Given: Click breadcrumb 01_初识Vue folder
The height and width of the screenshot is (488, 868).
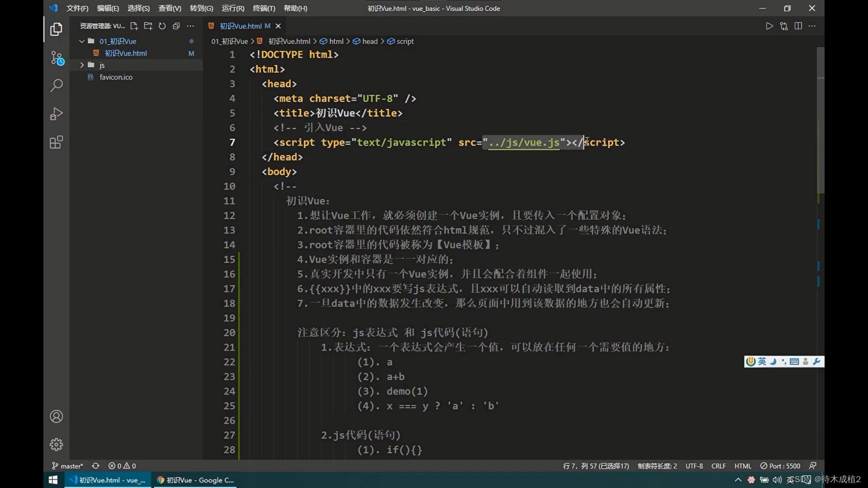Looking at the screenshot, I should pos(230,41).
